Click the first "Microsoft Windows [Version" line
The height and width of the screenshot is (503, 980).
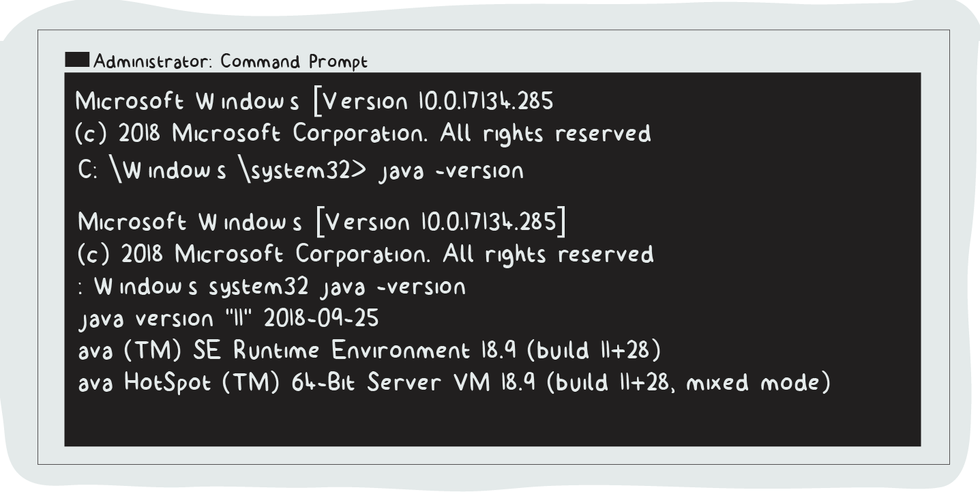coord(314,103)
